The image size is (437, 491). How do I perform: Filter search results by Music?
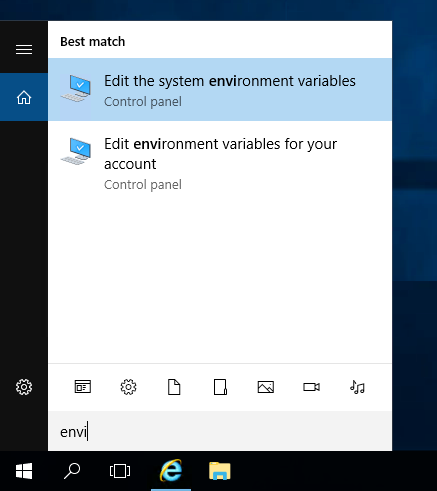pyautogui.click(x=357, y=387)
